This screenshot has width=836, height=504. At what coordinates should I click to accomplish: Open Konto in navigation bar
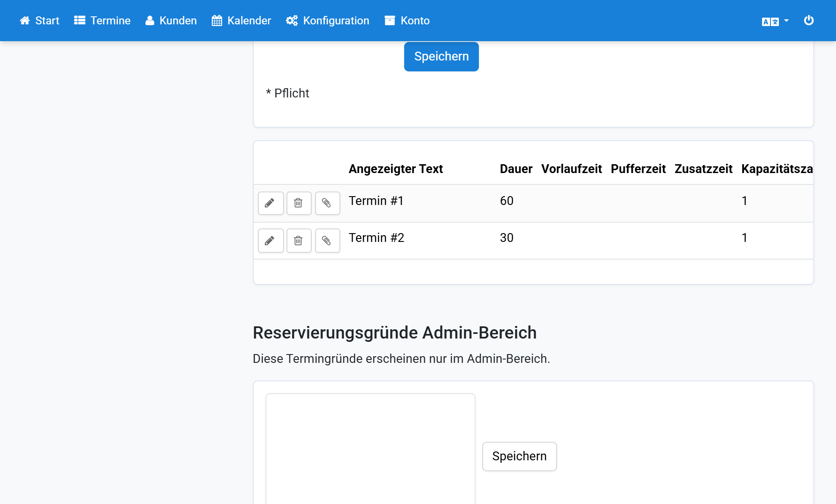(x=407, y=21)
